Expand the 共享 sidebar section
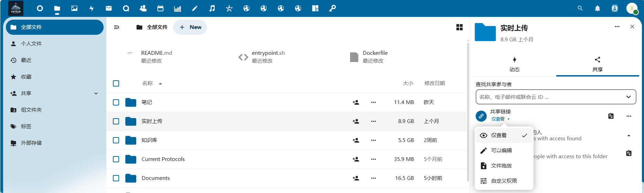This screenshot has height=193, width=644. pos(96,93)
